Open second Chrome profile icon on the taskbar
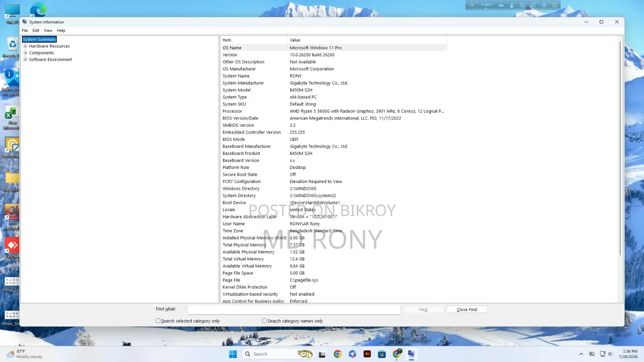The height and width of the screenshot is (362, 644). pyautogui.click(x=397, y=354)
